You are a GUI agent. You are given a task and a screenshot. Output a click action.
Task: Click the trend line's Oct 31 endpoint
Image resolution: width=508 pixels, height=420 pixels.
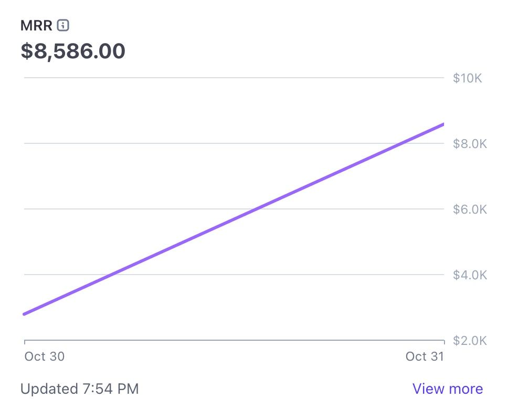coord(443,124)
